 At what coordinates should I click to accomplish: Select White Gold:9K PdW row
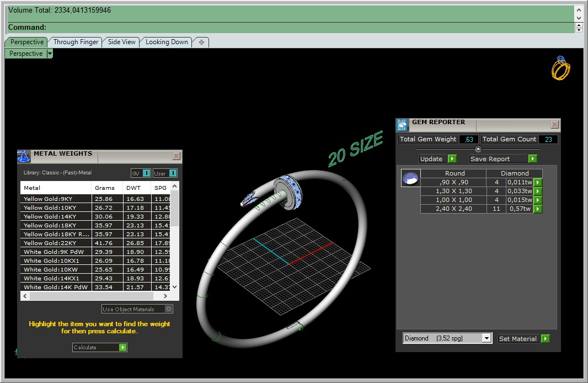point(95,252)
